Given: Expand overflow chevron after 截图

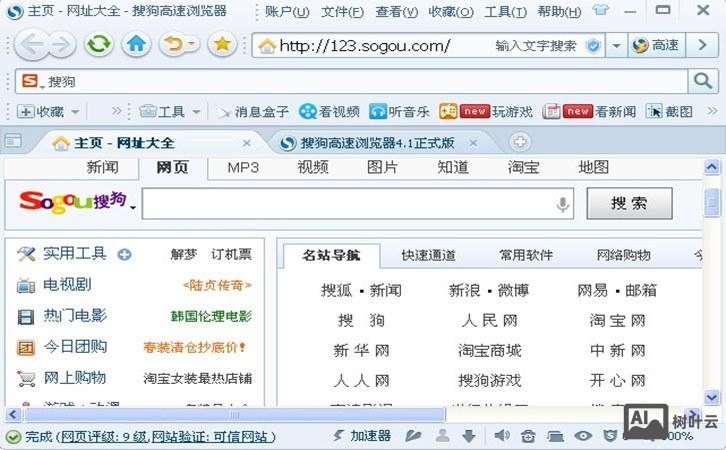Looking at the screenshot, I should [713, 111].
